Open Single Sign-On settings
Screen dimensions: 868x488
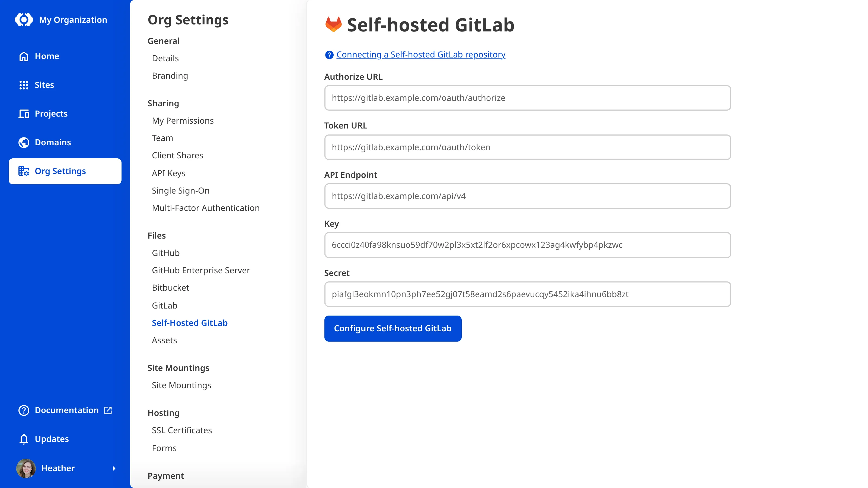[x=181, y=191]
